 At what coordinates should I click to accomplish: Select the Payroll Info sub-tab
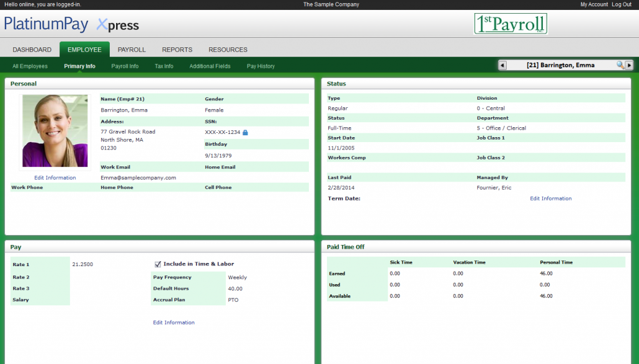pyautogui.click(x=125, y=66)
